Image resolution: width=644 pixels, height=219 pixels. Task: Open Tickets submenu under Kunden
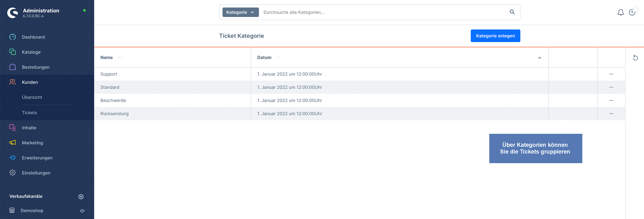point(29,112)
